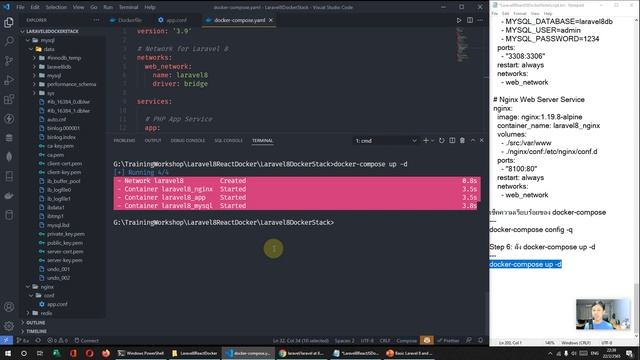Open the MongoDB leaf icon in activity bar
The width and height of the screenshot is (640, 360).
point(9,157)
